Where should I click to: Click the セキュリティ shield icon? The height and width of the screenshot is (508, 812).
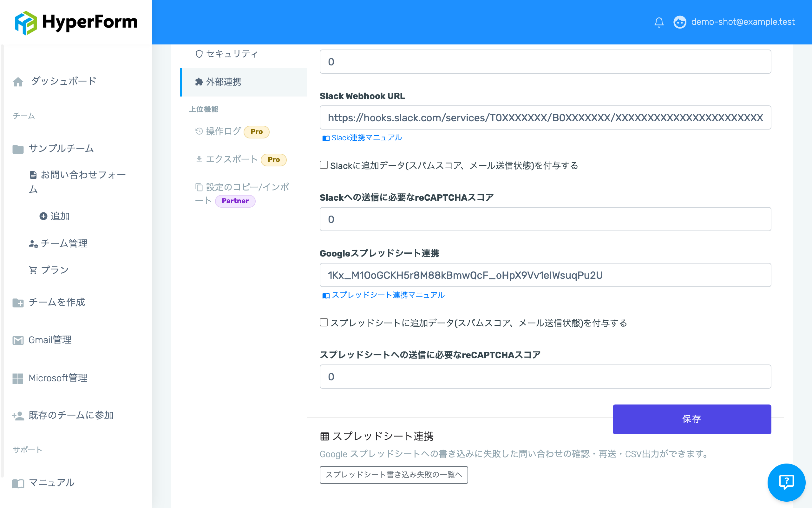[x=199, y=54]
